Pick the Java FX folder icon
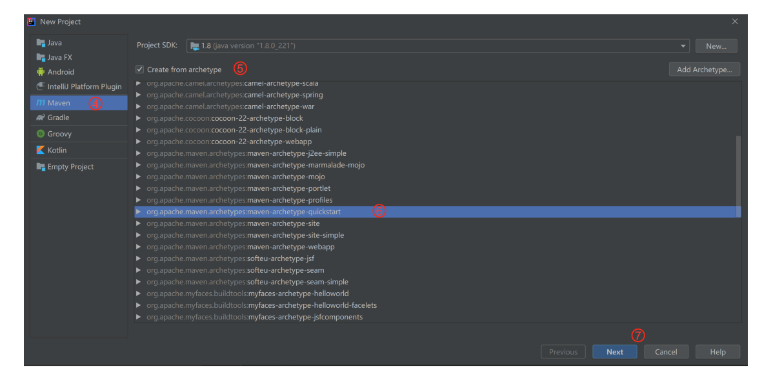The width and height of the screenshot is (762, 374). tap(40, 57)
